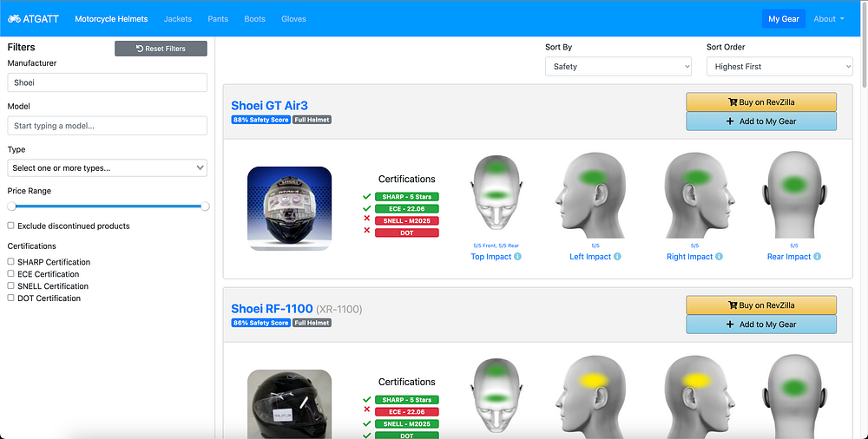
Task: Enable the ECE Certification filter
Action: click(x=10, y=273)
